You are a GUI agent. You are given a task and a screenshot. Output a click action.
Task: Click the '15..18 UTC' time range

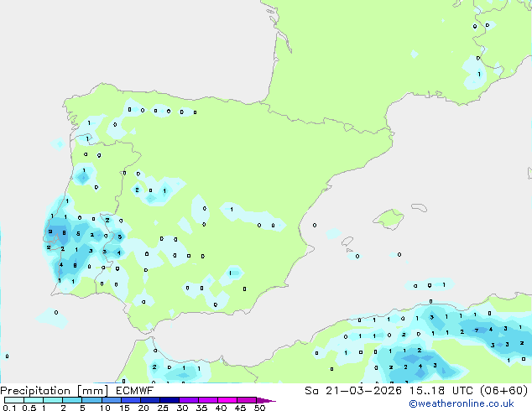(441, 391)
